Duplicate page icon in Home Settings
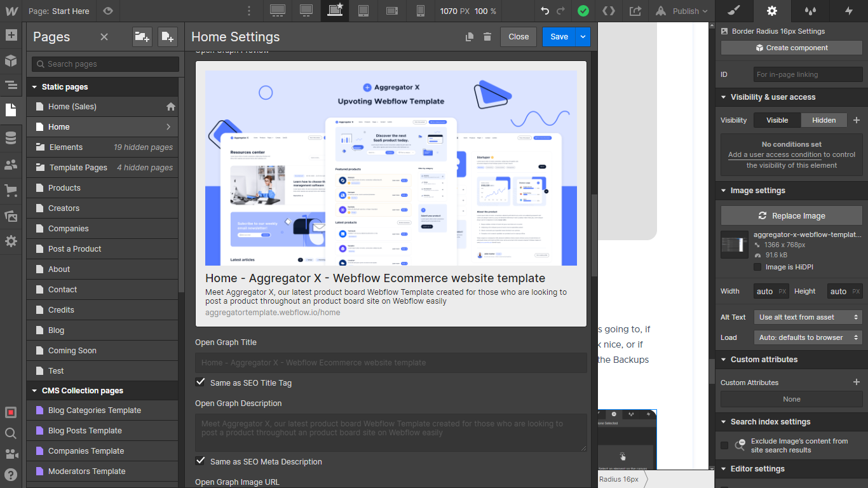This screenshot has height=488, width=868. tap(470, 37)
